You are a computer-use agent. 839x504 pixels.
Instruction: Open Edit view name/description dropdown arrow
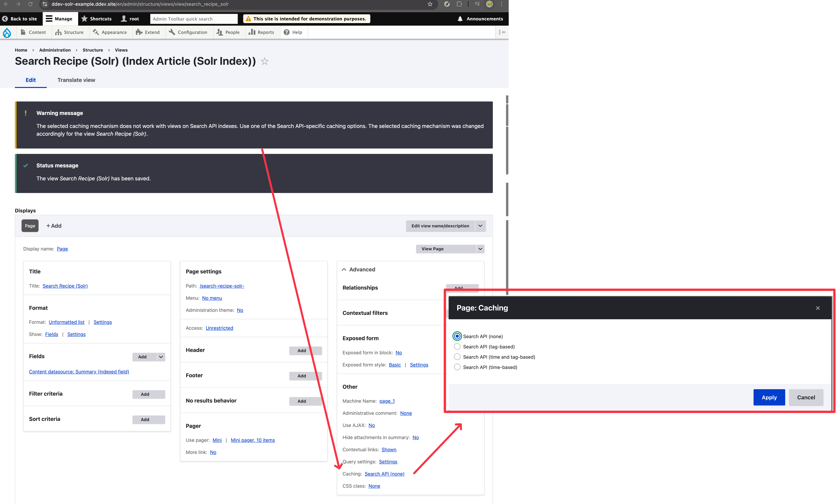pos(480,226)
